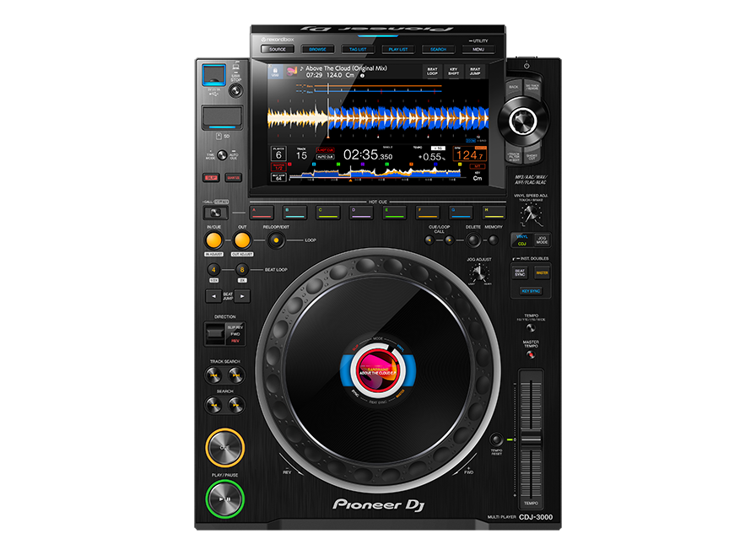Click the RELOOP/EXIT button
Image resolution: width=756 pixels, height=555 pixels.
tap(276, 240)
